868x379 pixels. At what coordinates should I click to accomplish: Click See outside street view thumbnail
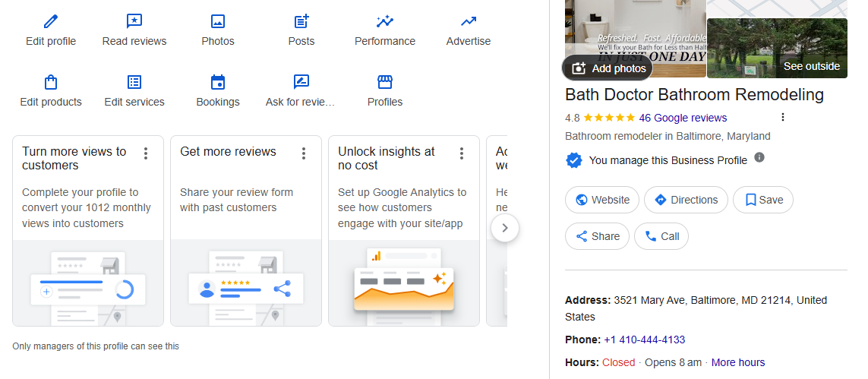[777, 48]
